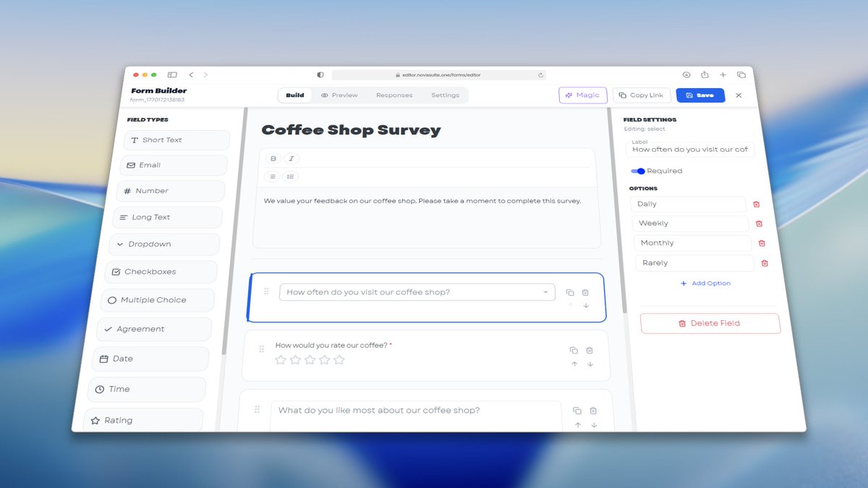The image size is (868, 488).
Task: Move the 'What do you like most' field up
Action: pos(578,425)
